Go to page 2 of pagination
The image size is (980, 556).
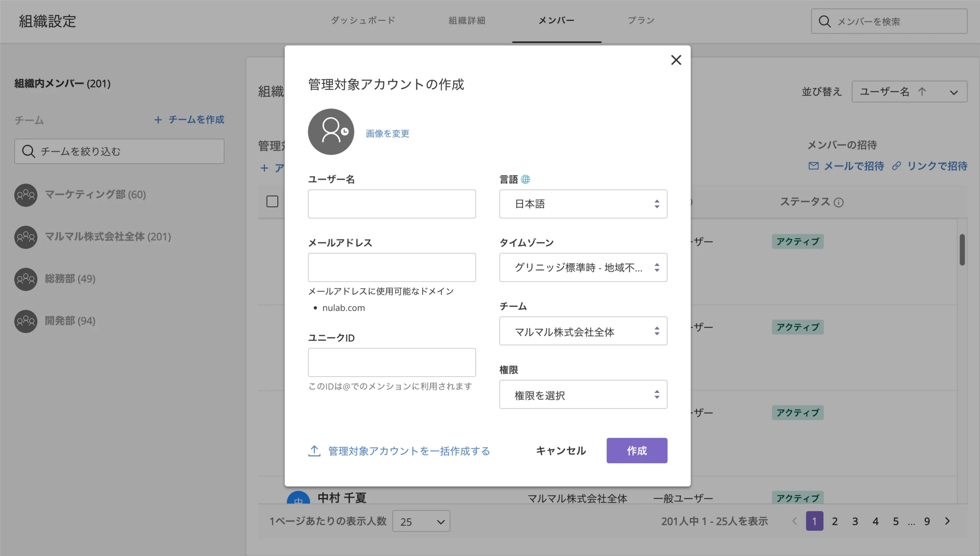tap(835, 521)
